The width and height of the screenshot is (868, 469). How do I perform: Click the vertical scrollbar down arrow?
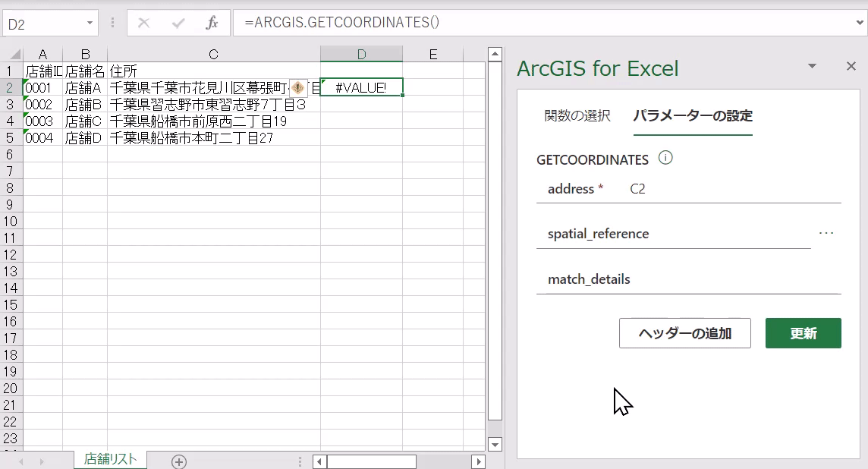coord(495,444)
